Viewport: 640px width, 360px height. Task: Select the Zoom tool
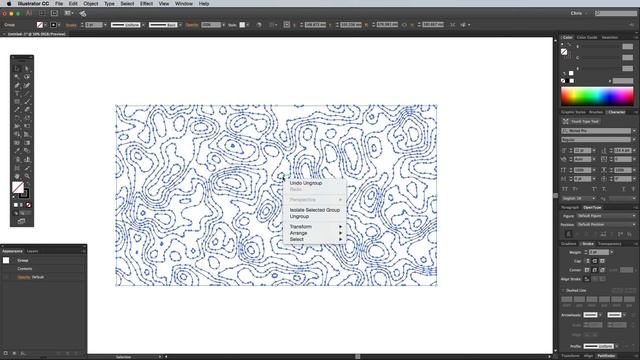pyautogui.click(x=27, y=176)
